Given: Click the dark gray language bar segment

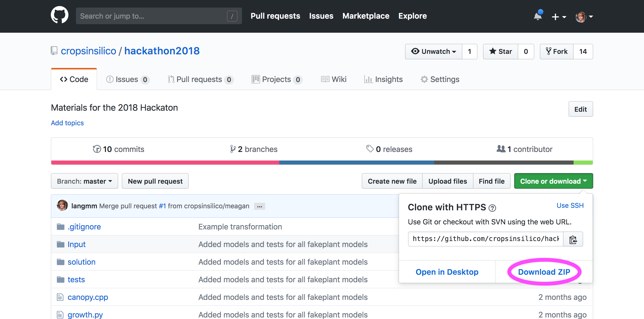Looking at the screenshot, I should tap(504, 163).
